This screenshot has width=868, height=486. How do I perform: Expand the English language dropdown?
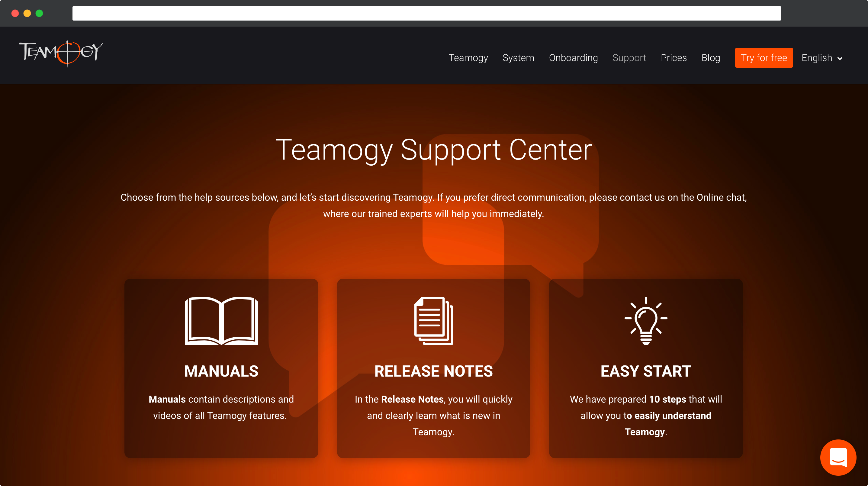pyautogui.click(x=822, y=58)
